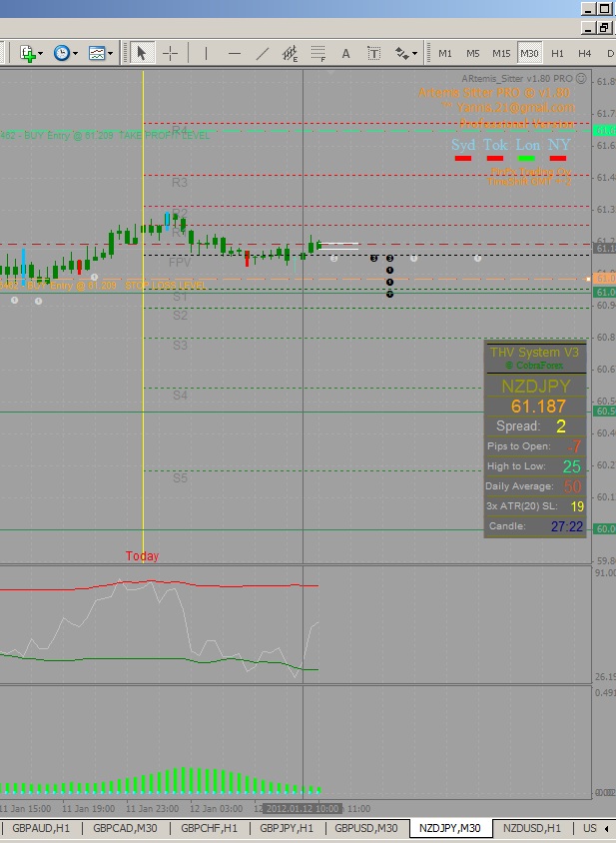Click the red Syd session indicator bar
Screen dimensions: 616x843
tap(463, 158)
